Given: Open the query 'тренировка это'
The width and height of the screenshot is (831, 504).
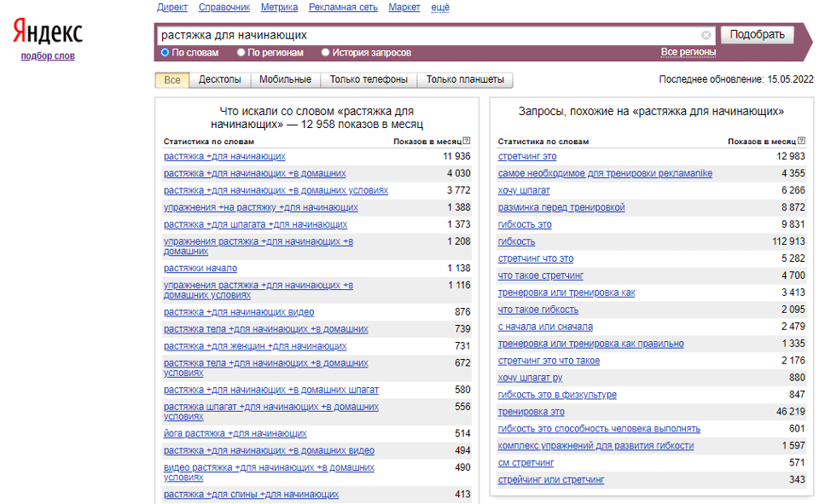Looking at the screenshot, I should click(x=531, y=412).
